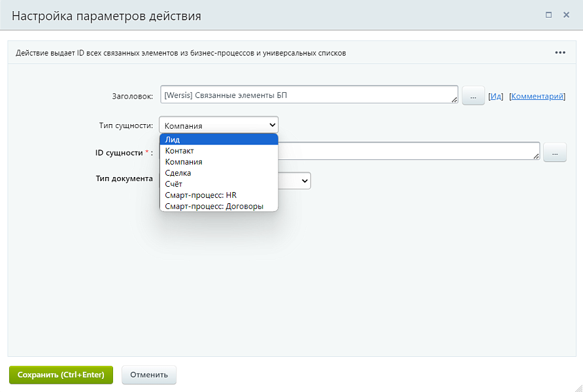Image resolution: width=583 pixels, height=392 pixels.
Task: Click the Сохранить (Ctrl+Enter) button
Action: 60,374
